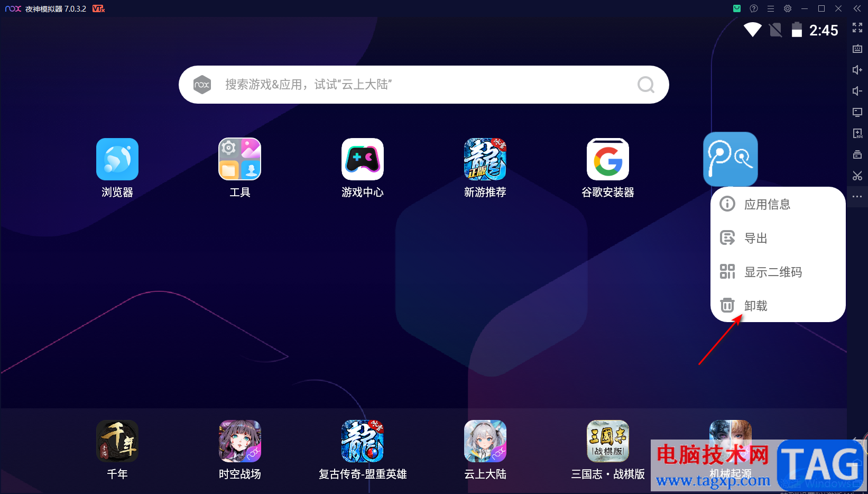This screenshot has height=494, width=868.
Task: Open help question mark in title bar
Action: point(754,8)
